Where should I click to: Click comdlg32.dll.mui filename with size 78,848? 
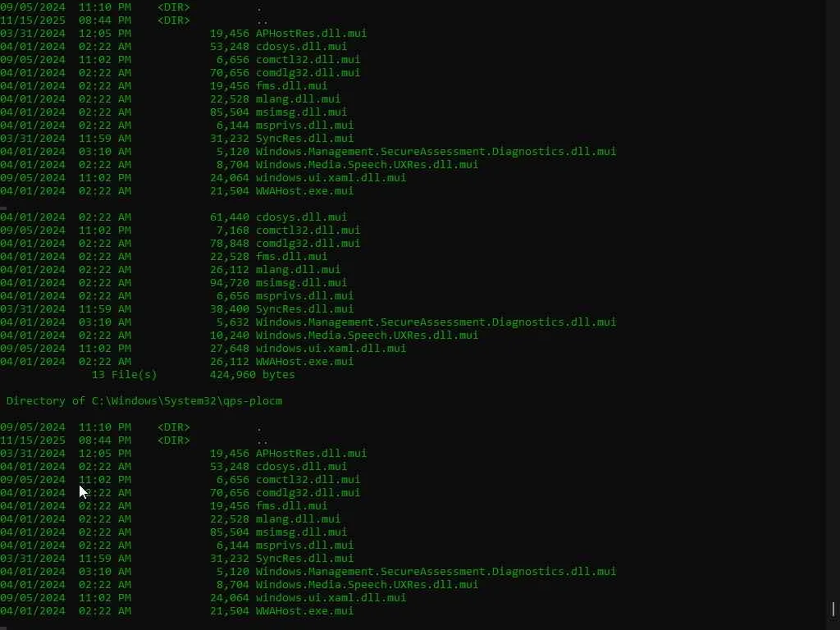(x=308, y=244)
